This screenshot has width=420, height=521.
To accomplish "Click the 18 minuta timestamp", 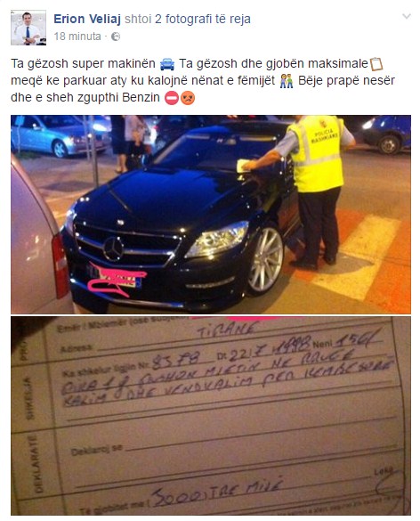I will tap(77, 37).
